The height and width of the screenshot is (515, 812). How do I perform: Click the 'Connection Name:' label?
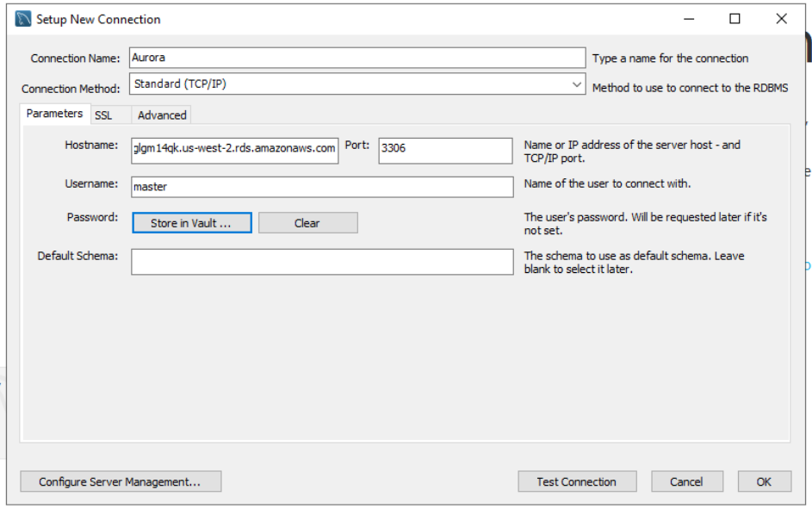[75, 59]
